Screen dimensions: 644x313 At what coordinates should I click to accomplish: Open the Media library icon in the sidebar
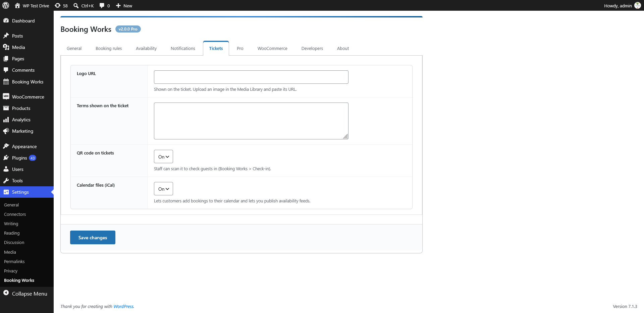pos(6,47)
